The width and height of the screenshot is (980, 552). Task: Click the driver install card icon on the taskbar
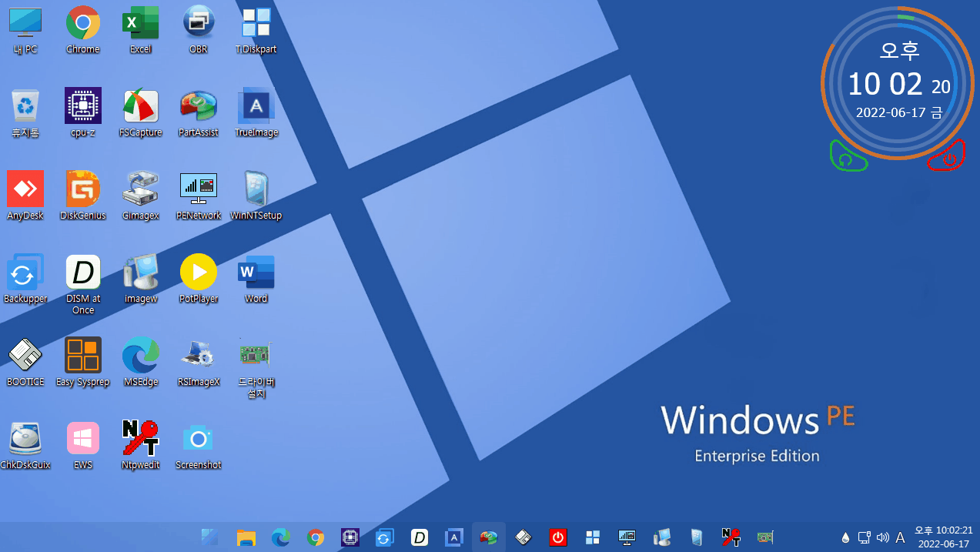765,537
